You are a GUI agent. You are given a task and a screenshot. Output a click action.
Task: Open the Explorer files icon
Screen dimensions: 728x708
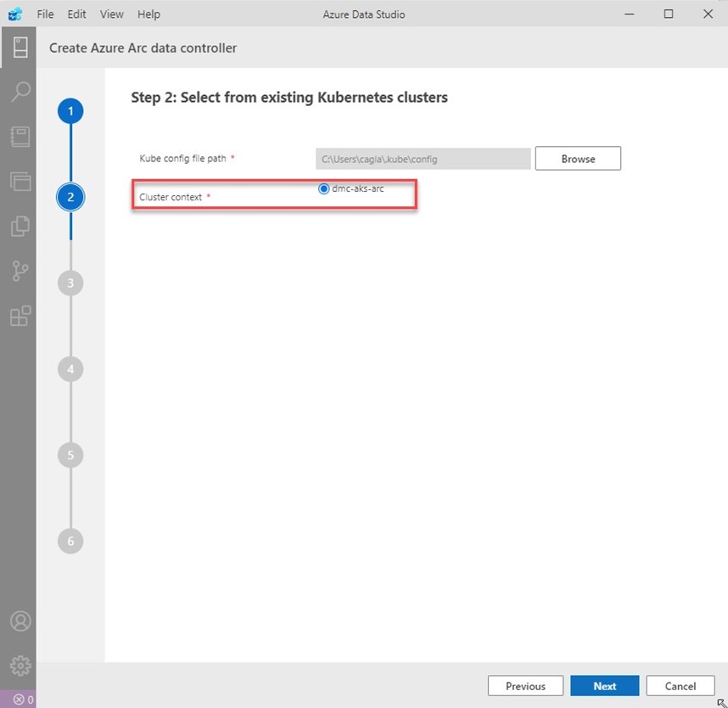(20, 226)
